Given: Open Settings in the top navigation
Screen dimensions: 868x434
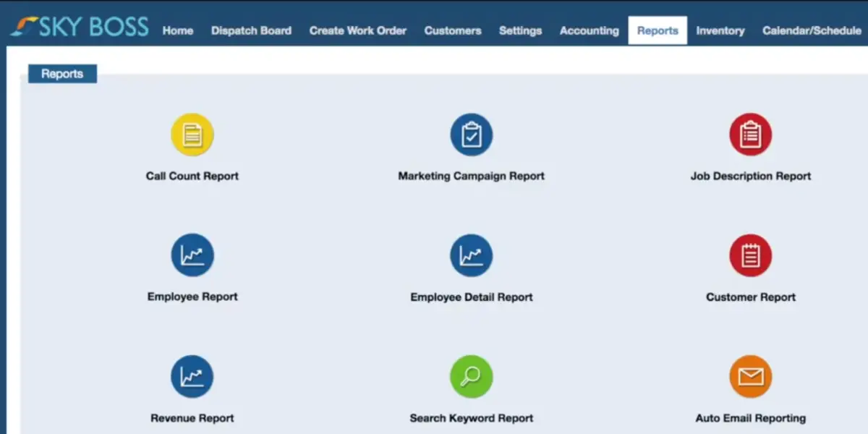Looking at the screenshot, I should pos(520,30).
